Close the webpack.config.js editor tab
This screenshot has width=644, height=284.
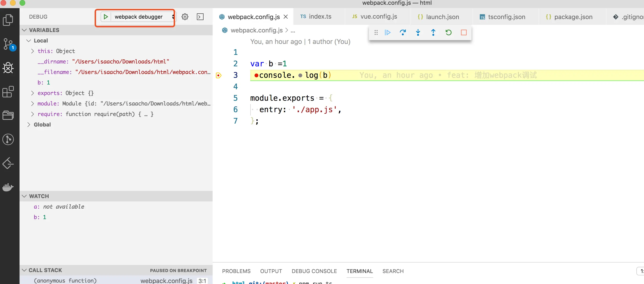pyautogui.click(x=286, y=17)
